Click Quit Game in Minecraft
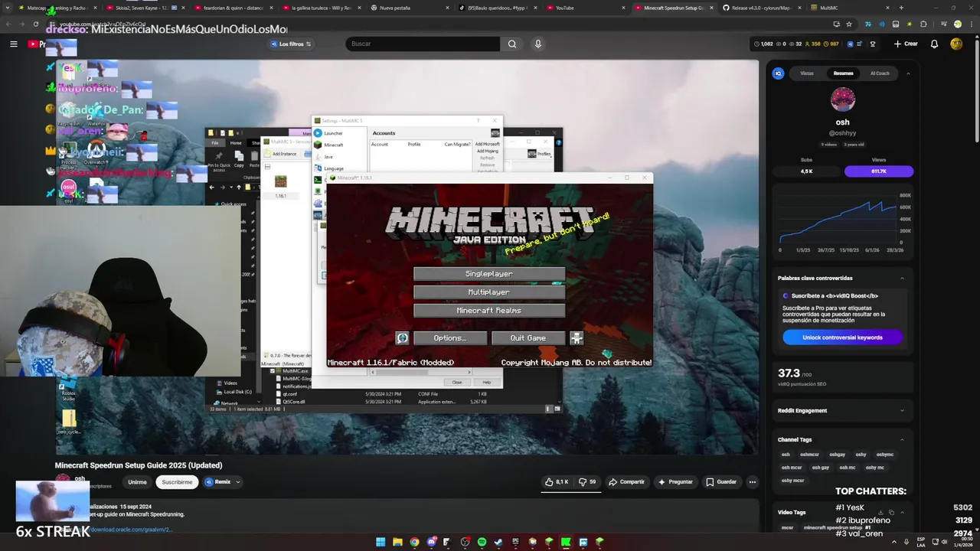 pyautogui.click(x=528, y=338)
